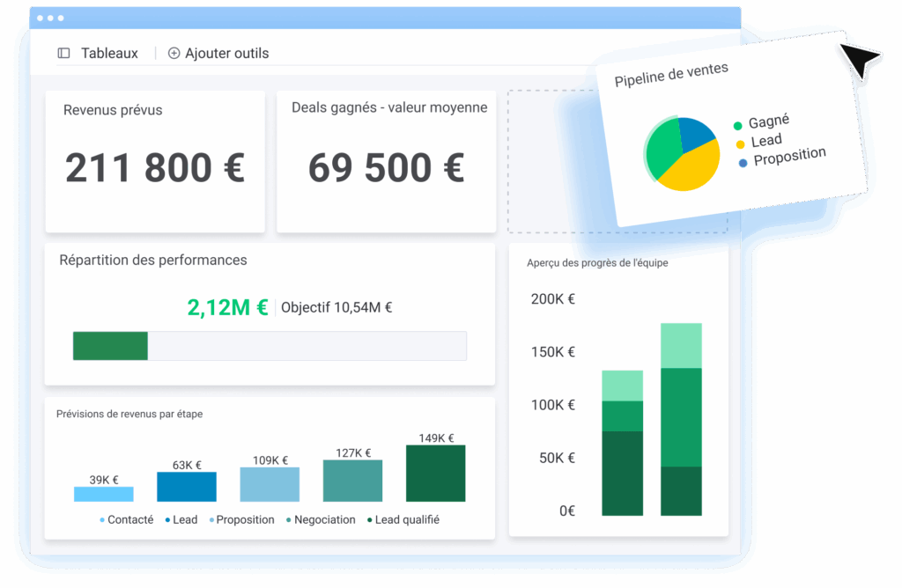Select the shorter stacked bar in team chart

(623, 443)
